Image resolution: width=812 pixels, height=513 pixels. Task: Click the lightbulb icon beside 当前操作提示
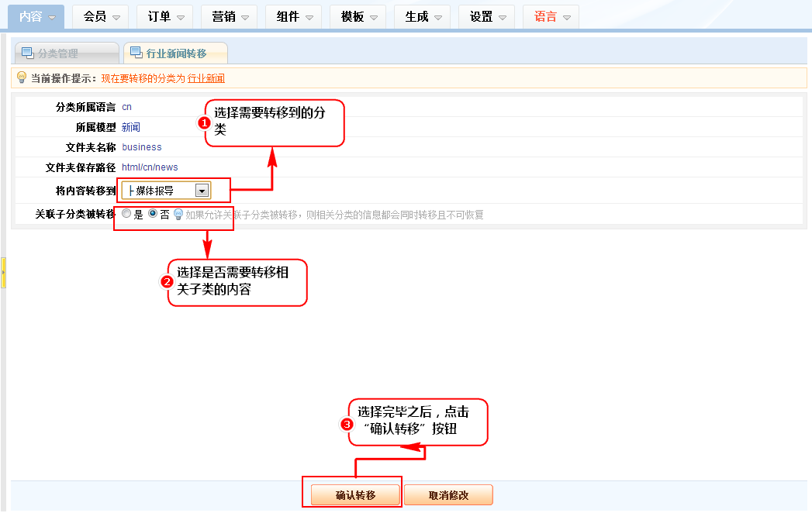pos(22,77)
